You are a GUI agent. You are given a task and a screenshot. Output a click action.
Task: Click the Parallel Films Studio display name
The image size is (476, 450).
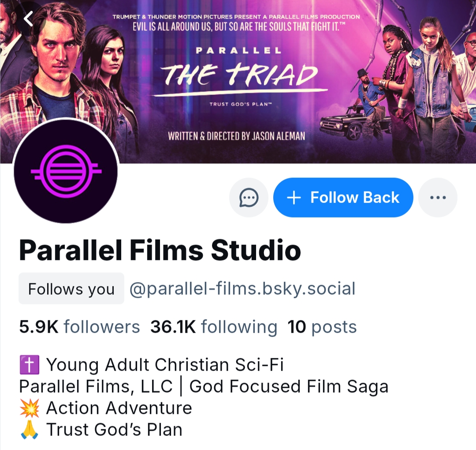160,250
